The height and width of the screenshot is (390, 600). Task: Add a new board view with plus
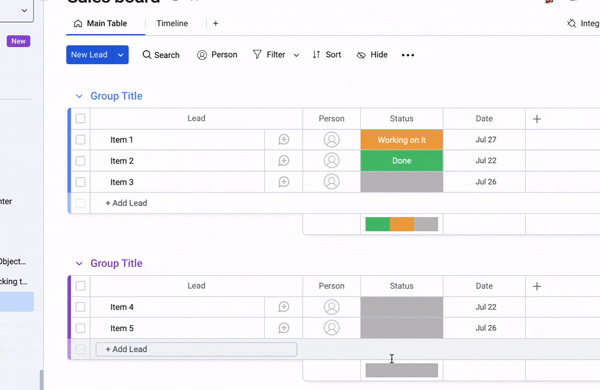pos(215,24)
